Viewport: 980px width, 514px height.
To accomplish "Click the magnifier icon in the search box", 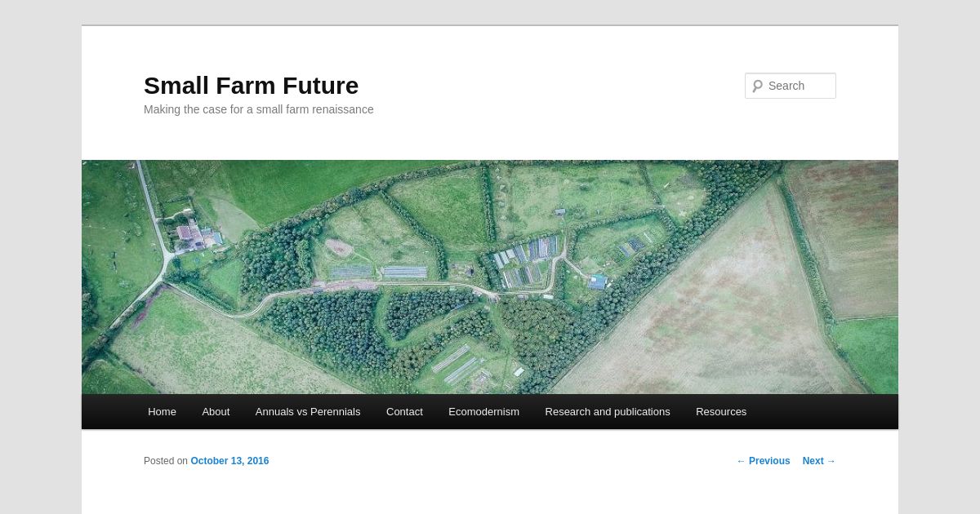I will (758, 86).
